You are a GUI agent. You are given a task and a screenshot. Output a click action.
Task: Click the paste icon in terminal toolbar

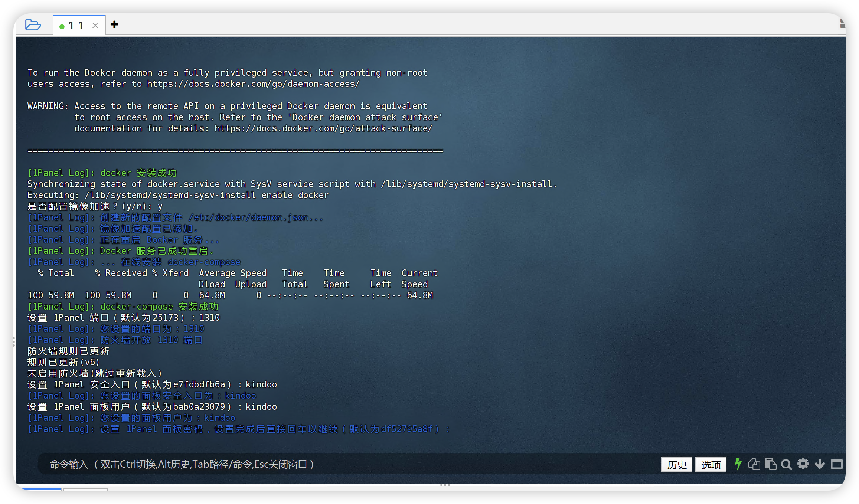click(770, 464)
